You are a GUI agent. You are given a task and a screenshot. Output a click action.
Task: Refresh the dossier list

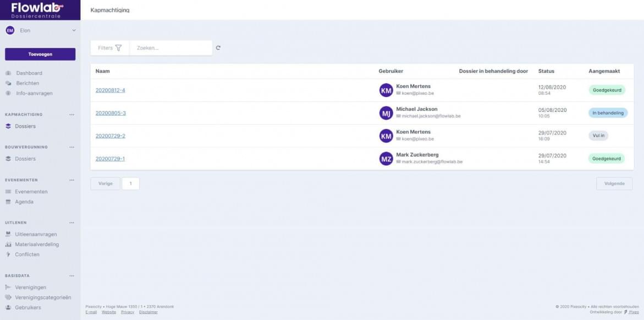[x=218, y=48]
